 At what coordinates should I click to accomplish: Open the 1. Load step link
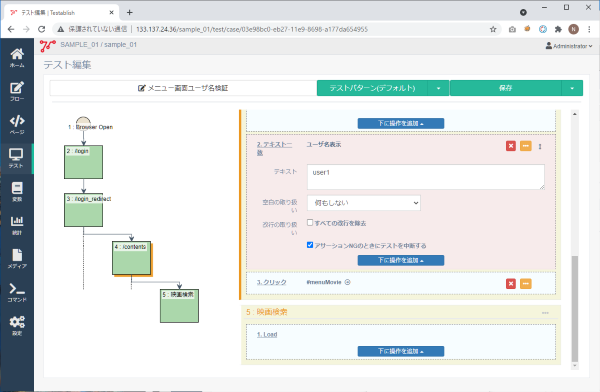pos(267,335)
